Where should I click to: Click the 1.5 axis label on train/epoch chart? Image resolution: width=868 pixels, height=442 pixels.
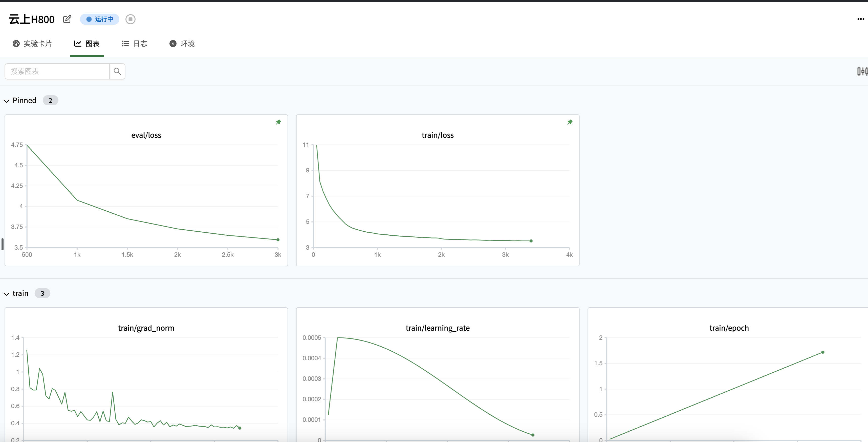click(598, 363)
